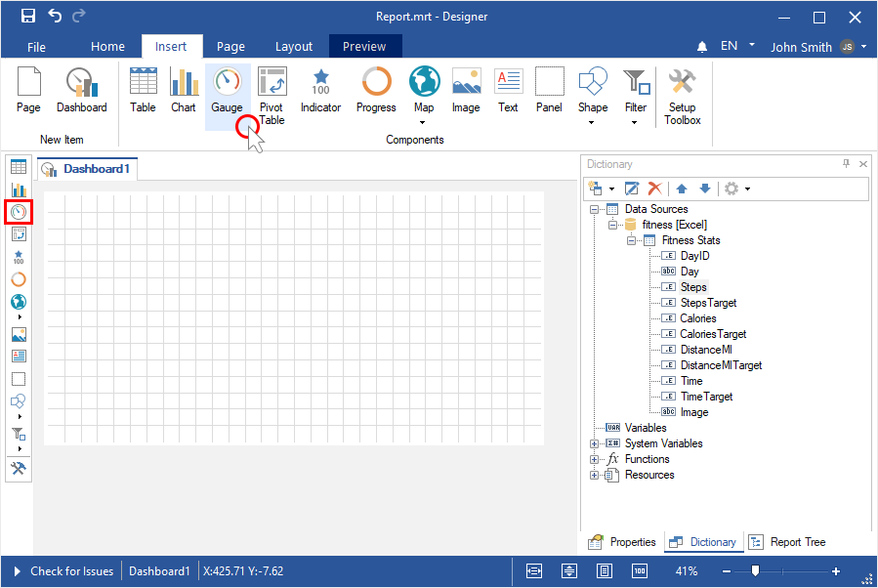Select the gauge tool in the left toolbox

click(19, 211)
